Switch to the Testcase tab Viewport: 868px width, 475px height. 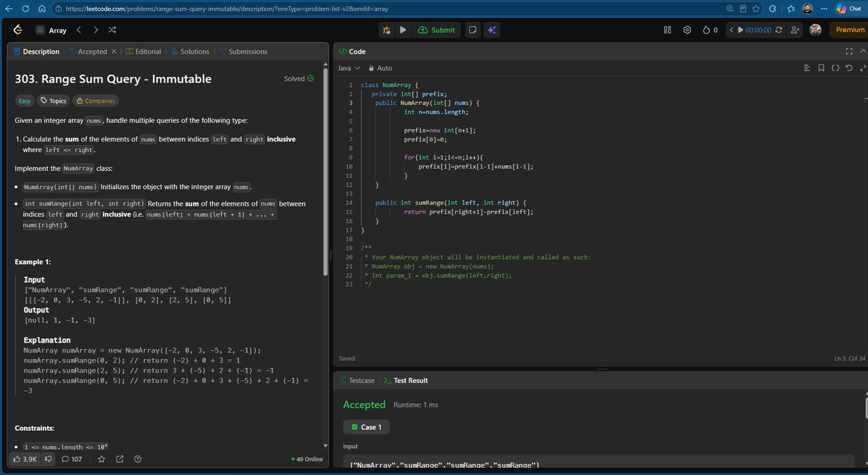click(x=357, y=380)
